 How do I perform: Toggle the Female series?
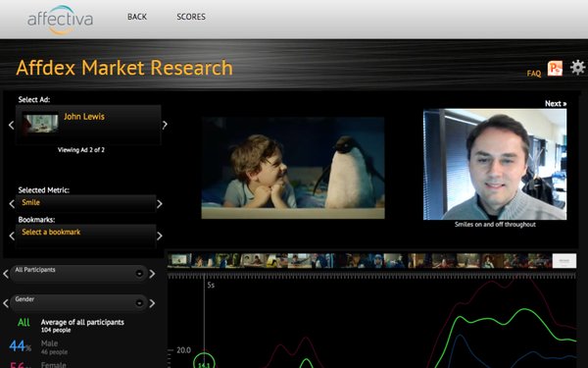point(38,364)
